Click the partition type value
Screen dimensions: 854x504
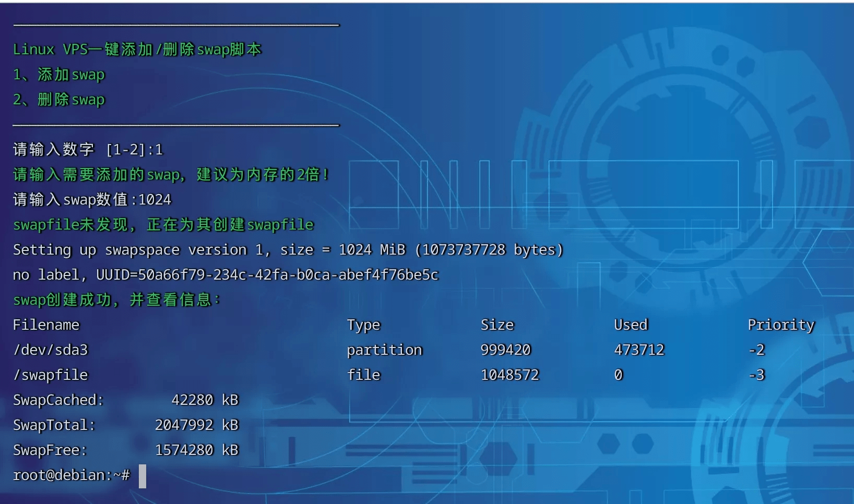[385, 350]
